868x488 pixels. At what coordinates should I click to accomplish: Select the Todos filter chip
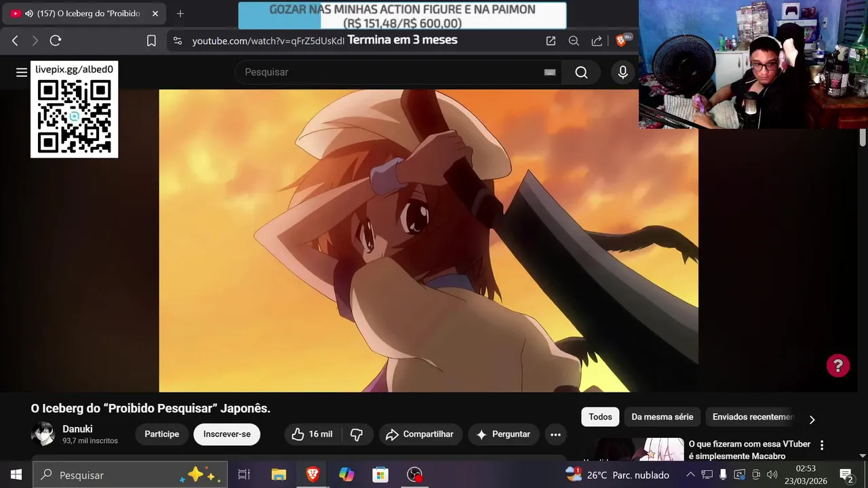600,417
